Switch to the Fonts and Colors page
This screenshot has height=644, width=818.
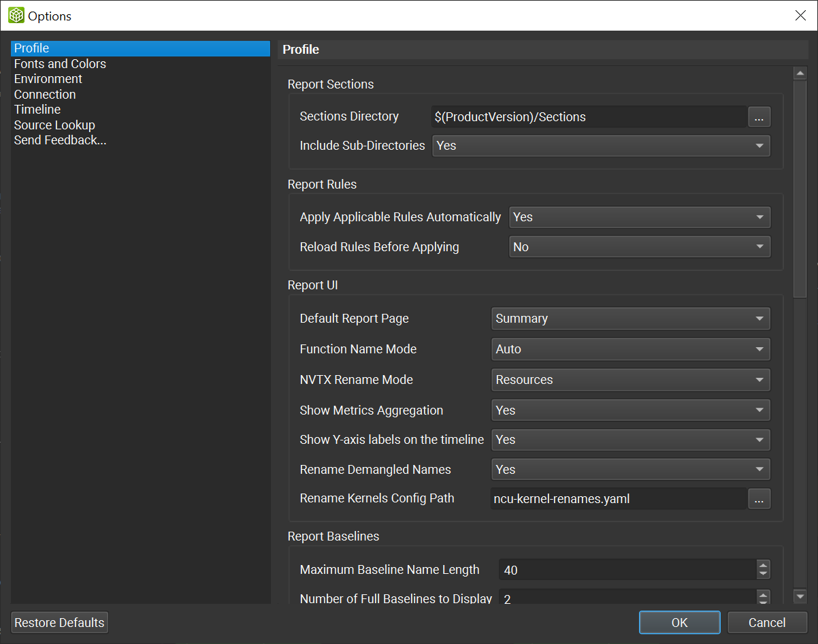tap(60, 63)
